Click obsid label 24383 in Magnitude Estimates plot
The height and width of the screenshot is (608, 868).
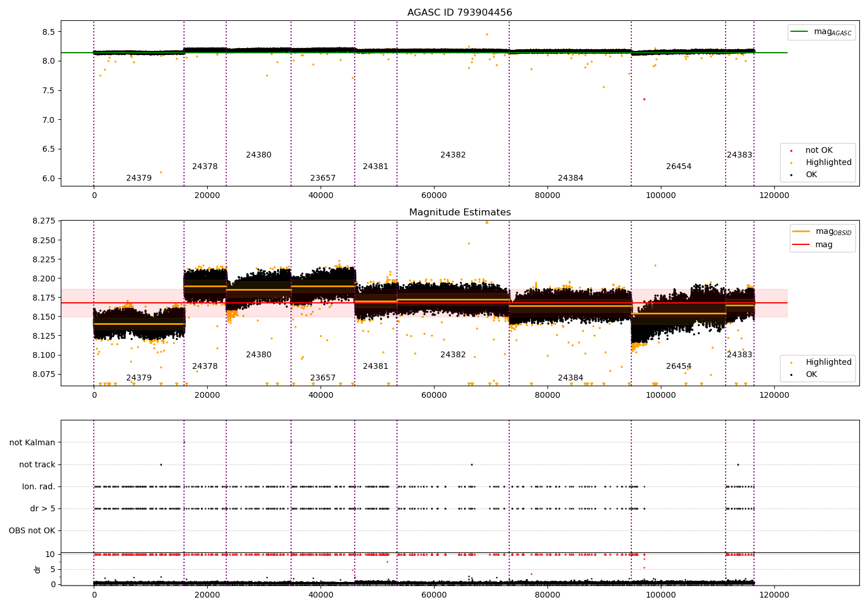pyautogui.click(x=740, y=355)
